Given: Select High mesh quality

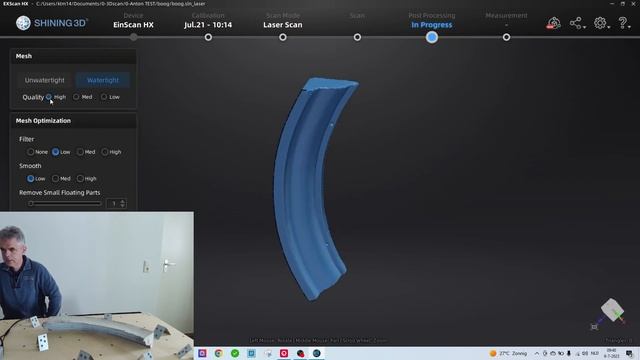Looking at the screenshot, I should click(49, 97).
